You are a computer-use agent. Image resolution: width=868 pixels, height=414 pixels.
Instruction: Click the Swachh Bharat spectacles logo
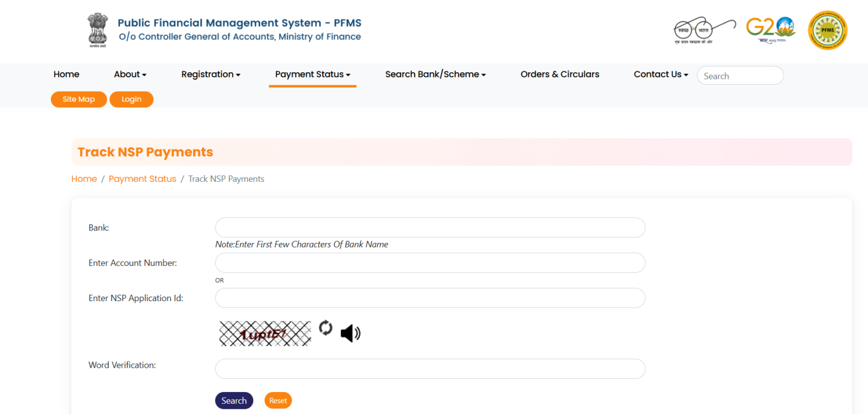pos(704,30)
